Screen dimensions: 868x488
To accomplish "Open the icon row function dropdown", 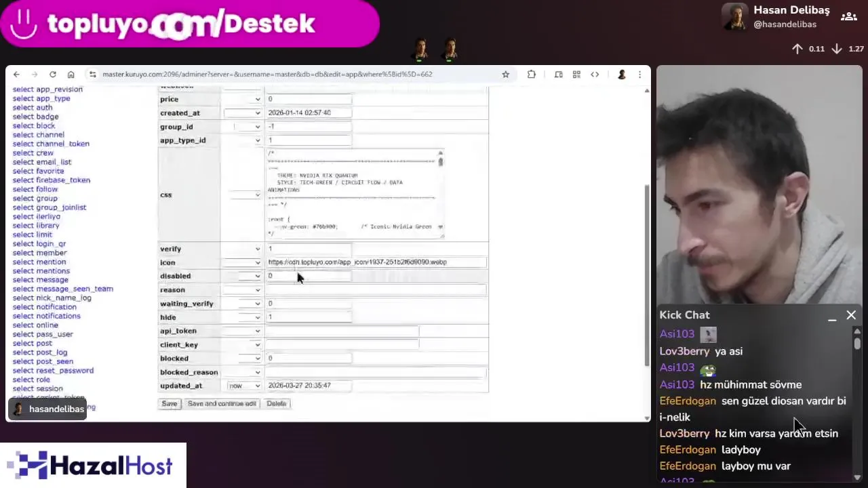I will (x=243, y=263).
